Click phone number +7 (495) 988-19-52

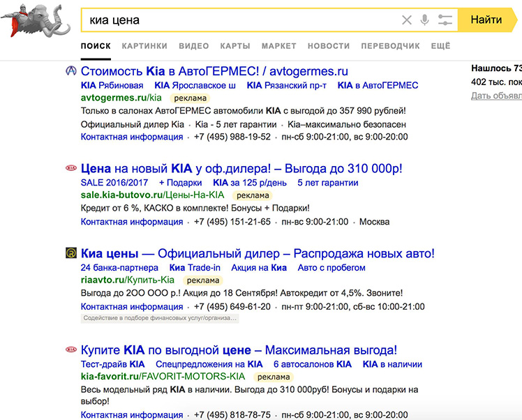[232, 137]
